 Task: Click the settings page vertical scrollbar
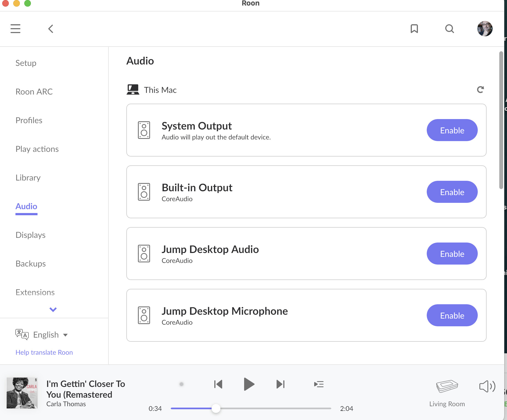pyautogui.click(x=501, y=120)
